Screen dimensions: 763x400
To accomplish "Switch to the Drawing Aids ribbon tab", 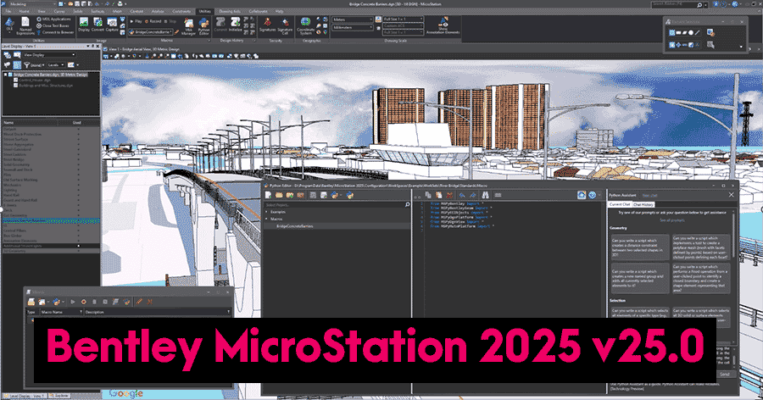I will pyautogui.click(x=229, y=11).
